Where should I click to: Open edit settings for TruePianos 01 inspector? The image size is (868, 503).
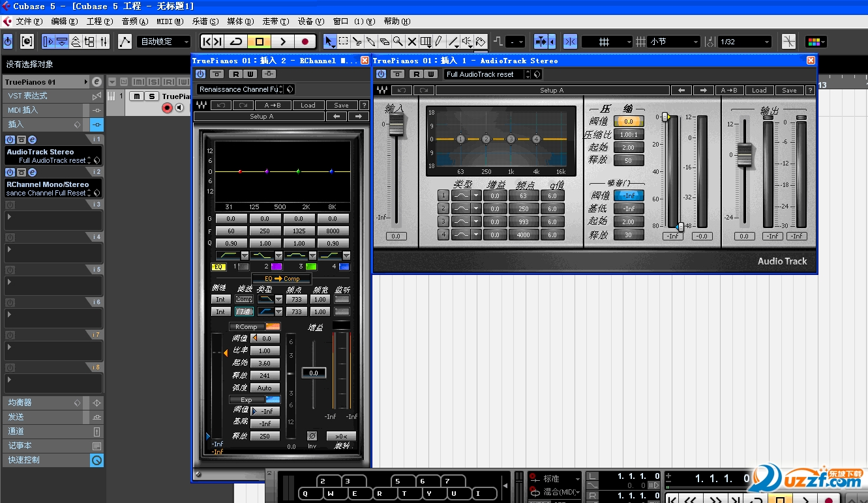tap(97, 82)
